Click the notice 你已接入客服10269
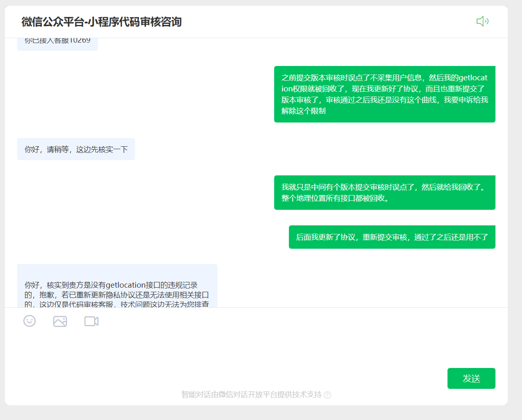 [x=57, y=44]
